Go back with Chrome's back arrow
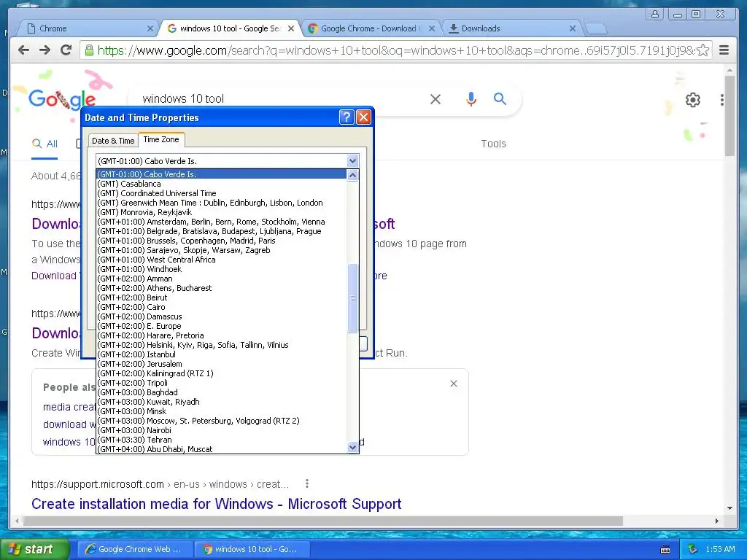 coord(23,50)
